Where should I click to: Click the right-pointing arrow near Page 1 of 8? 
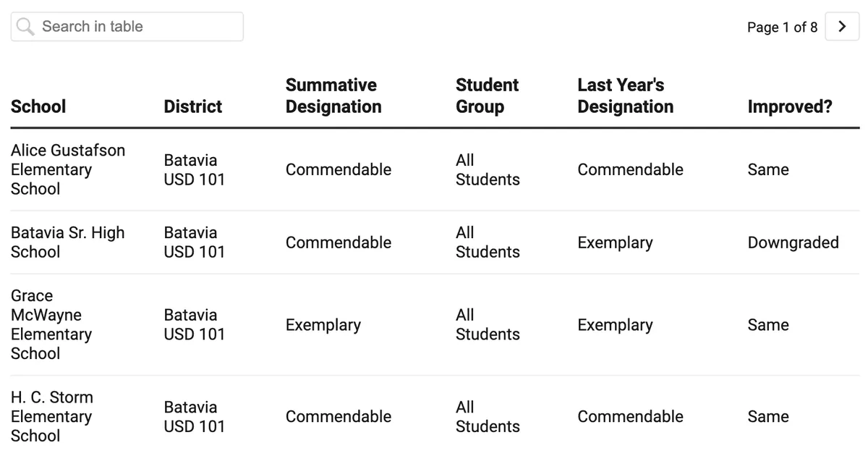[841, 26]
